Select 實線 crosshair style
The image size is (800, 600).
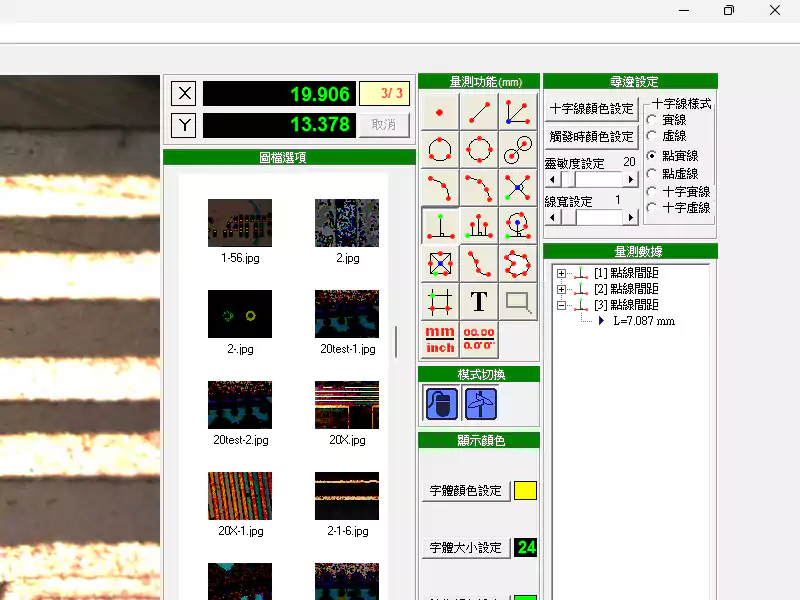tap(652, 120)
